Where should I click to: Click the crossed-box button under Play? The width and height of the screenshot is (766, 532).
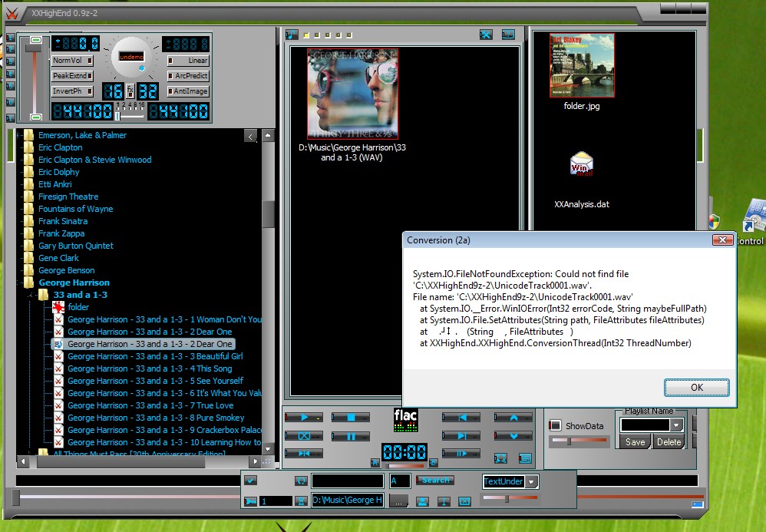pyautogui.click(x=303, y=436)
